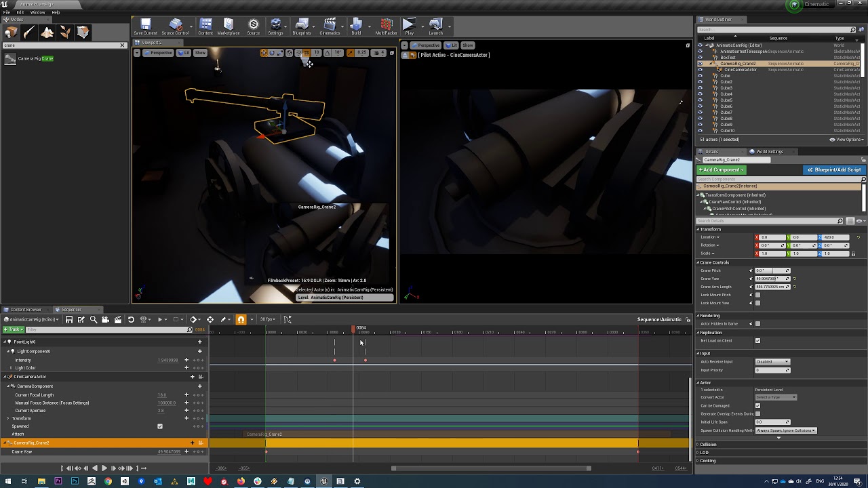Screen dimensions: 868x488
Task: Switch to the Content Browser tab
Action: pos(26,310)
